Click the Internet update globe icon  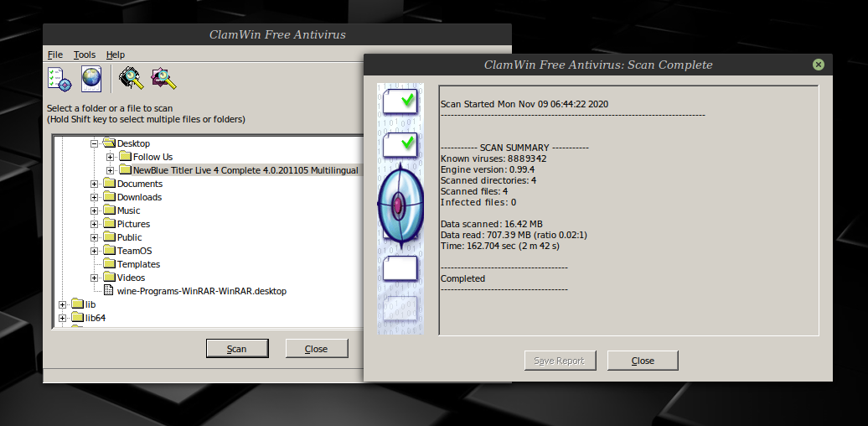point(91,79)
